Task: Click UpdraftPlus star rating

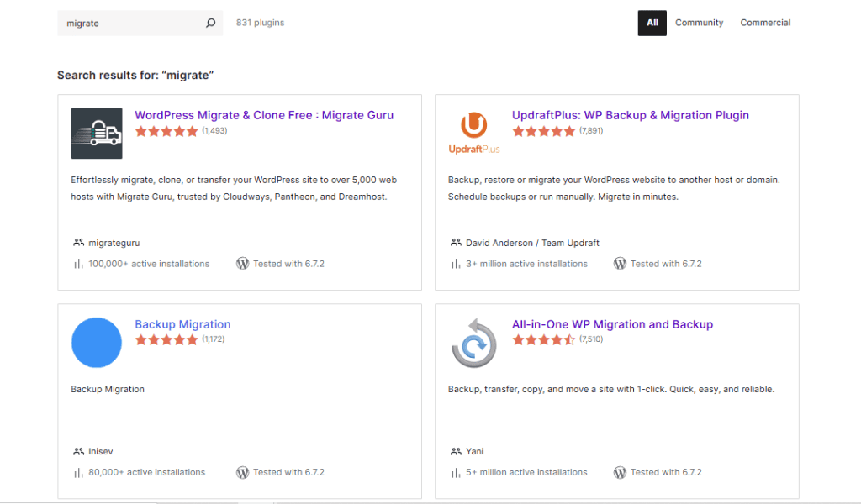Action: (544, 131)
